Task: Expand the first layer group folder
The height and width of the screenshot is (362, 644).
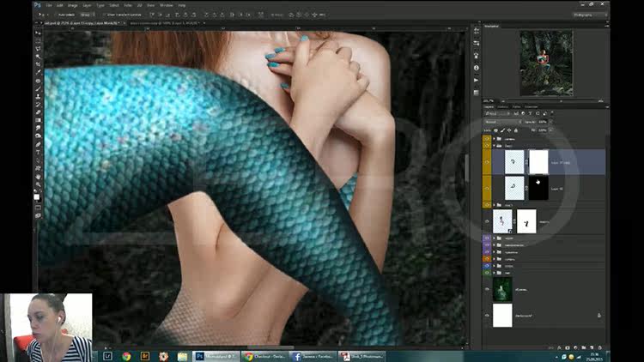Action: click(x=495, y=138)
